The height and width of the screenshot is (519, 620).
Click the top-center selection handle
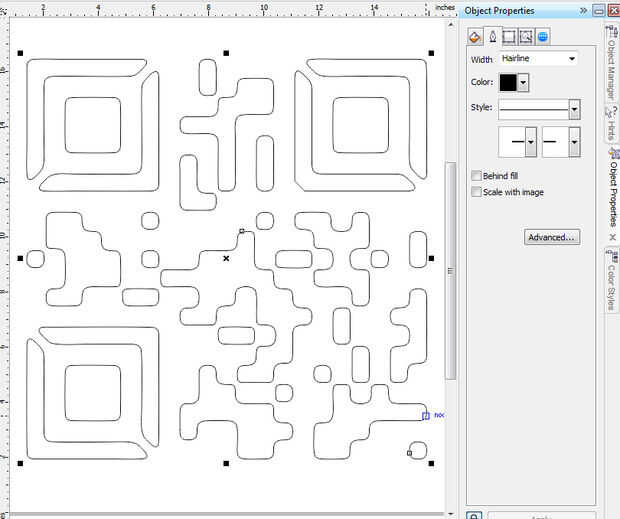[x=226, y=53]
